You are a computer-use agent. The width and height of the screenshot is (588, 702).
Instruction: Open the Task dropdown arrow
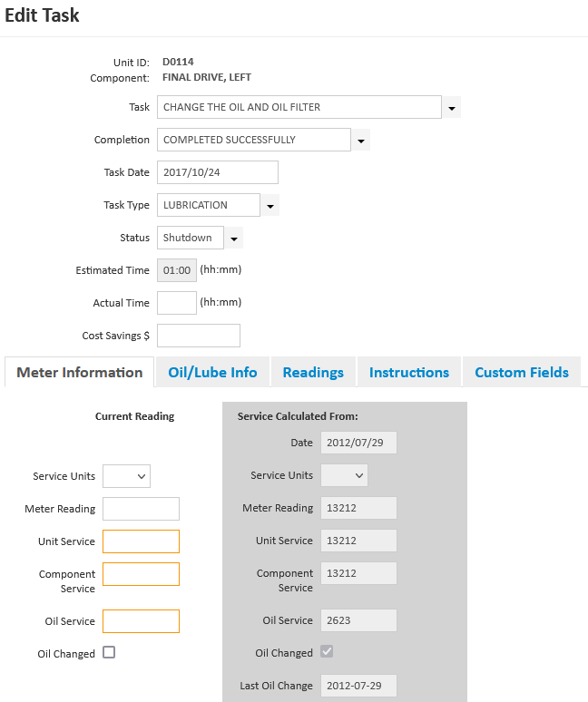tap(452, 108)
